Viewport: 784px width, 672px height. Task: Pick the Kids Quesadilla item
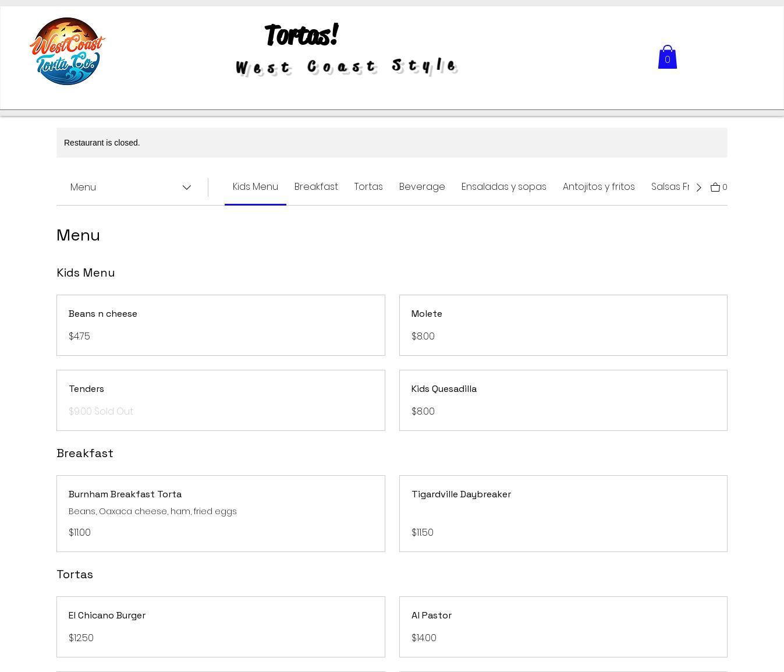point(563,400)
